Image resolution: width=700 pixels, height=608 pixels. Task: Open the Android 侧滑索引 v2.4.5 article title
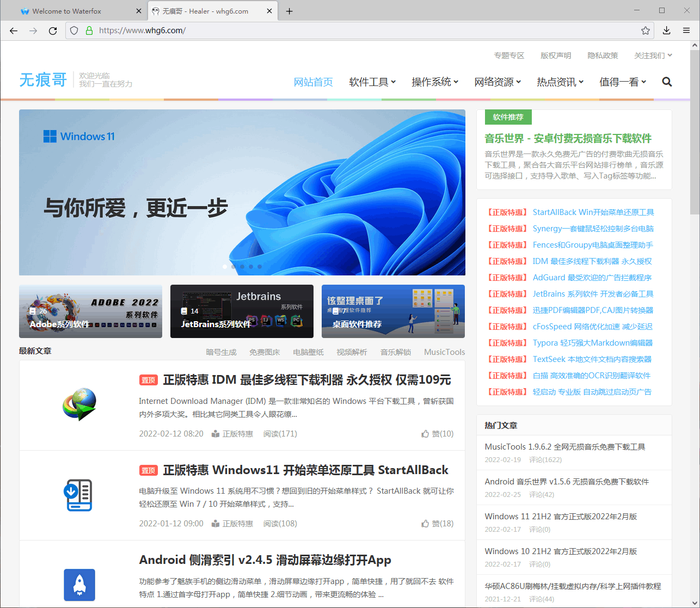(x=265, y=560)
